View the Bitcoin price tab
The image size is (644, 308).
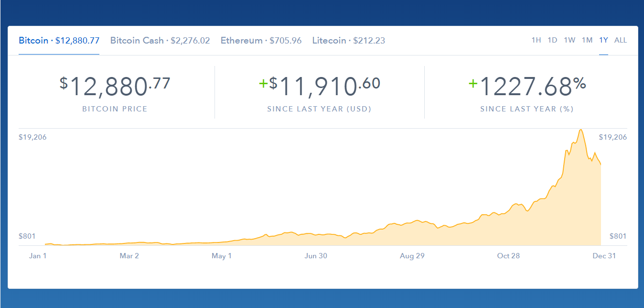[58, 40]
